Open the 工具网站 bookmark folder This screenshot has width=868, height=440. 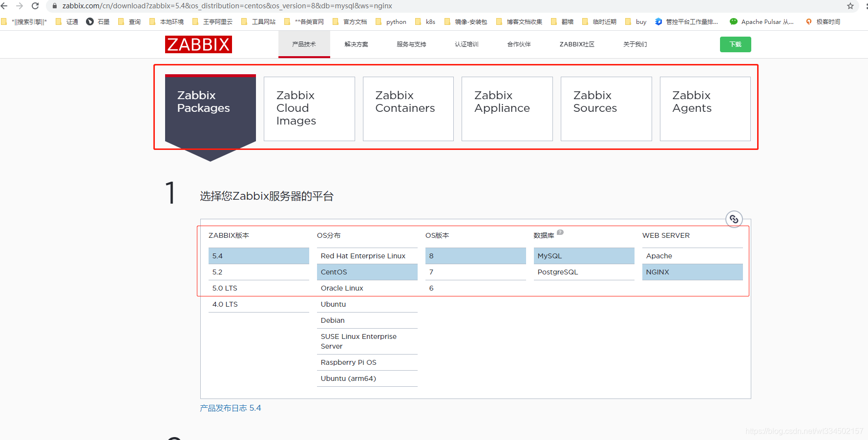pos(258,21)
